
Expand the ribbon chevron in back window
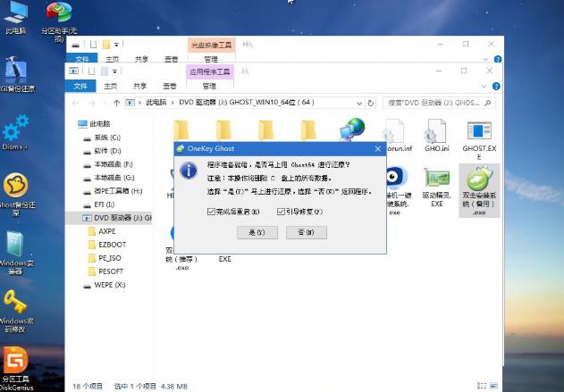pyautogui.click(x=485, y=59)
